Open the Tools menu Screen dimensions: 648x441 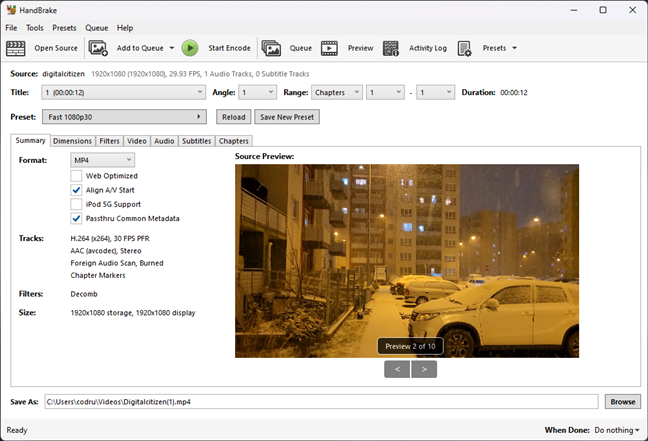(x=35, y=28)
